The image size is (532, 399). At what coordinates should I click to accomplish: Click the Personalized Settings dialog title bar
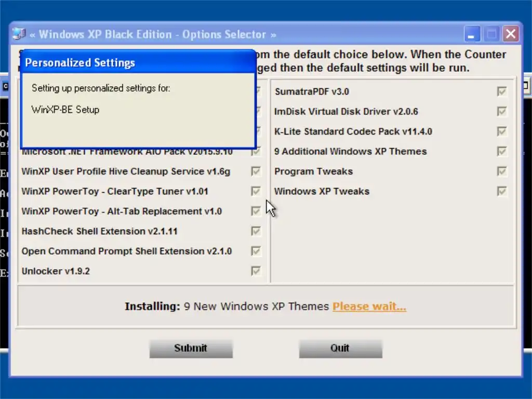(x=138, y=62)
